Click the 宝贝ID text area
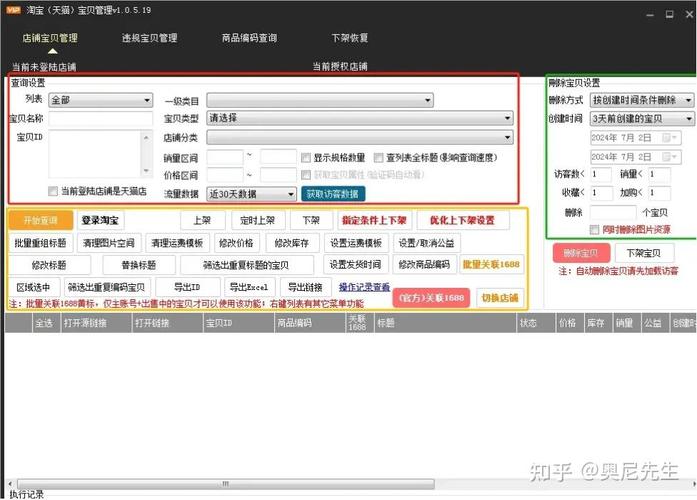Image resolution: width=697 pixels, height=500 pixels. pos(95,154)
